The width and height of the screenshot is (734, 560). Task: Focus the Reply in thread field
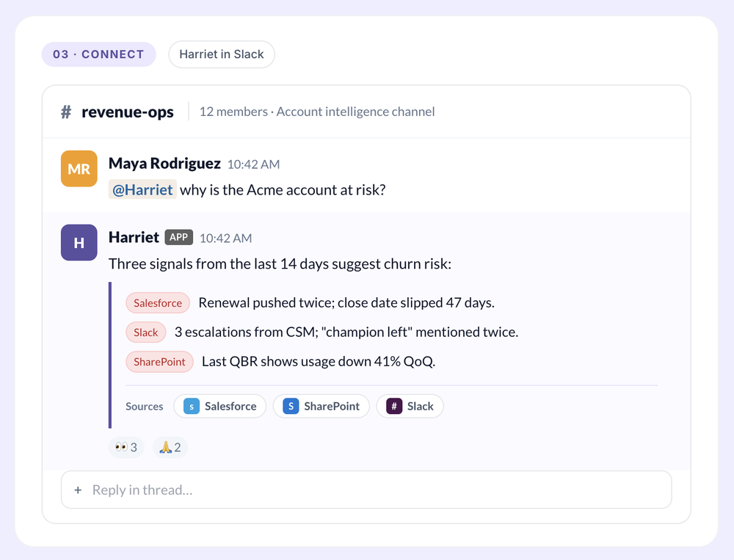pos(366,490)
